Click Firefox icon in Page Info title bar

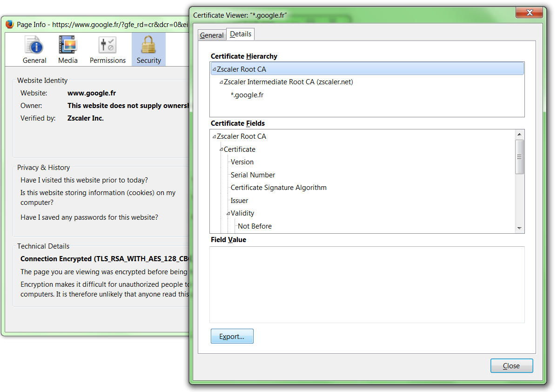pos(10,25)
